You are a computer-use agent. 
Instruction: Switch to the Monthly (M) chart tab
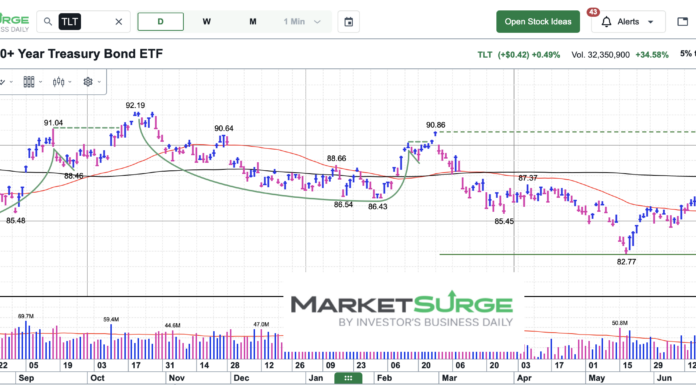click(x=253, y=22)
